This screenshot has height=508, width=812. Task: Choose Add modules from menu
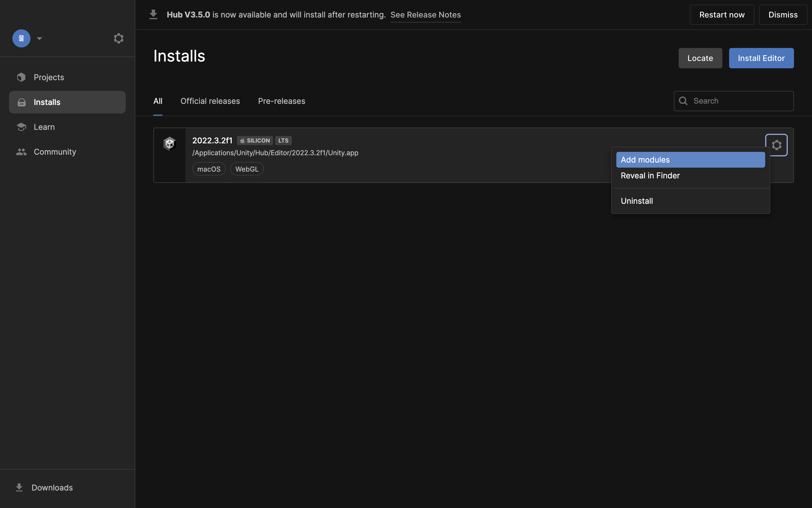(690, 159)
